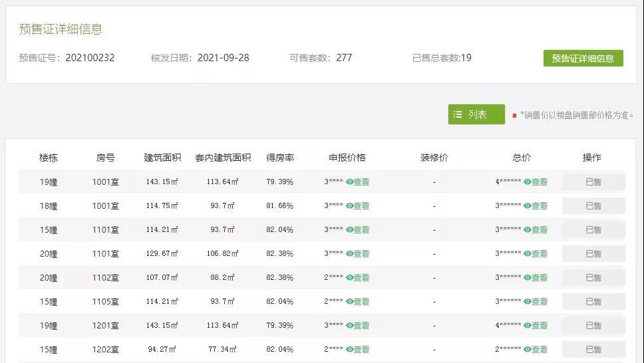Click the 楼栋 column header
The height and width of the screenshot is (363, 644).
49,158
